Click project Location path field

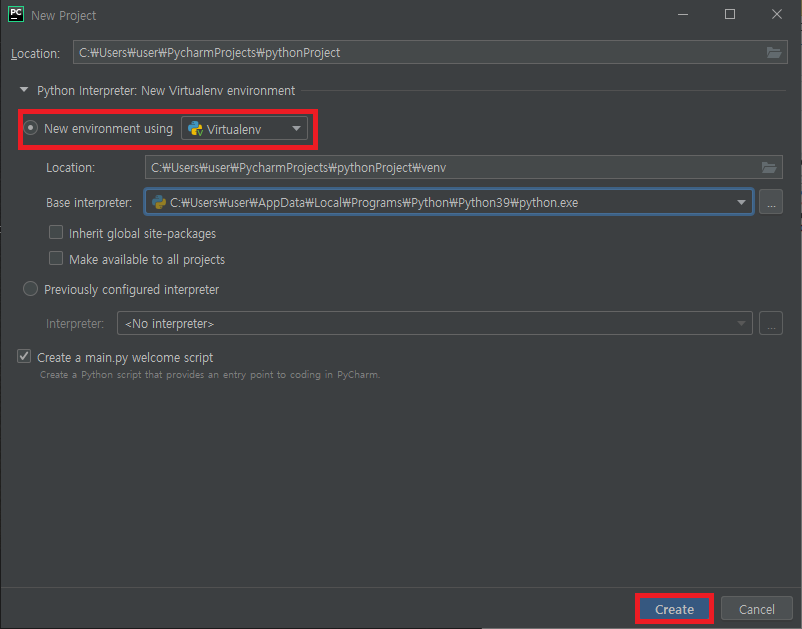click(430, 53)
